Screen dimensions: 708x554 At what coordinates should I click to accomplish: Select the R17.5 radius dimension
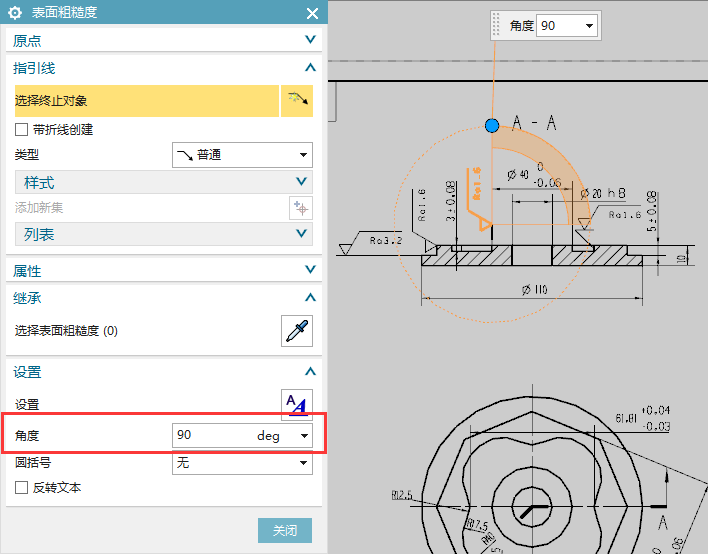477,525
